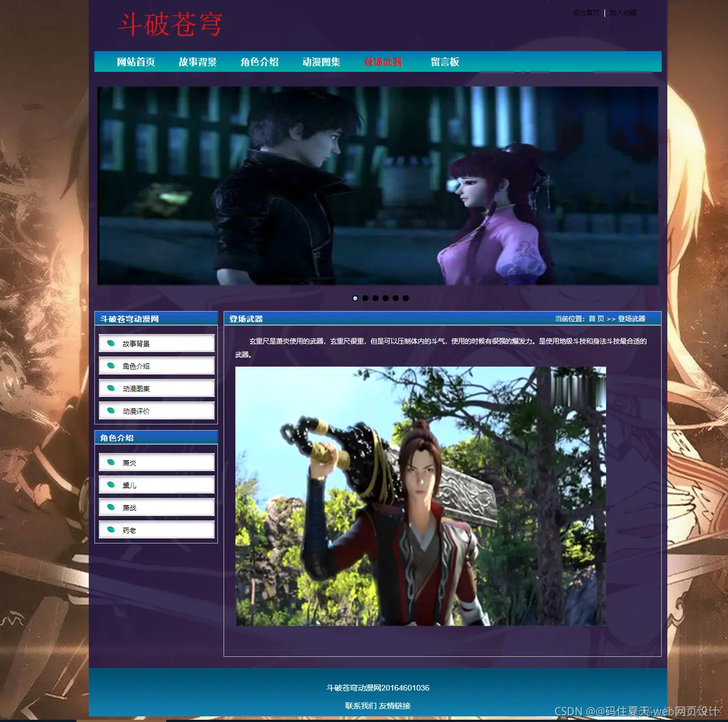728x722 pixels.
Task: Switch to the 留言板 navigation tab
Action: coord(445,62)
